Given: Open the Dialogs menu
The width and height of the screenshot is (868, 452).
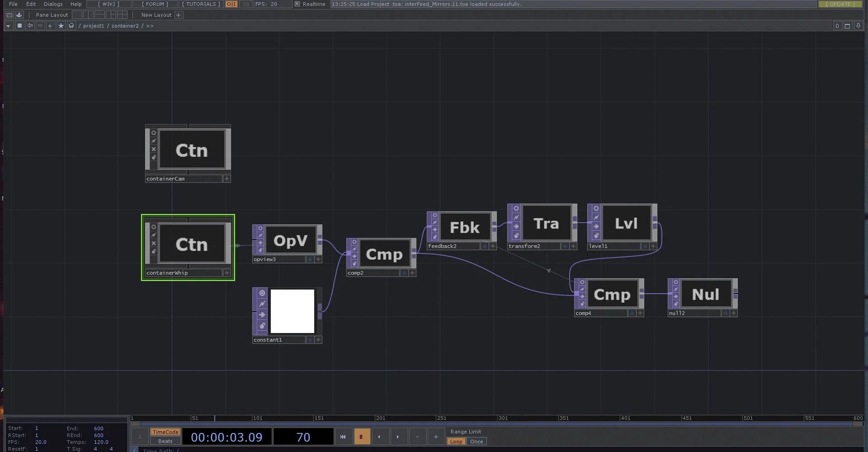Looking at the screenshot, I should click(x=53, y=4).
